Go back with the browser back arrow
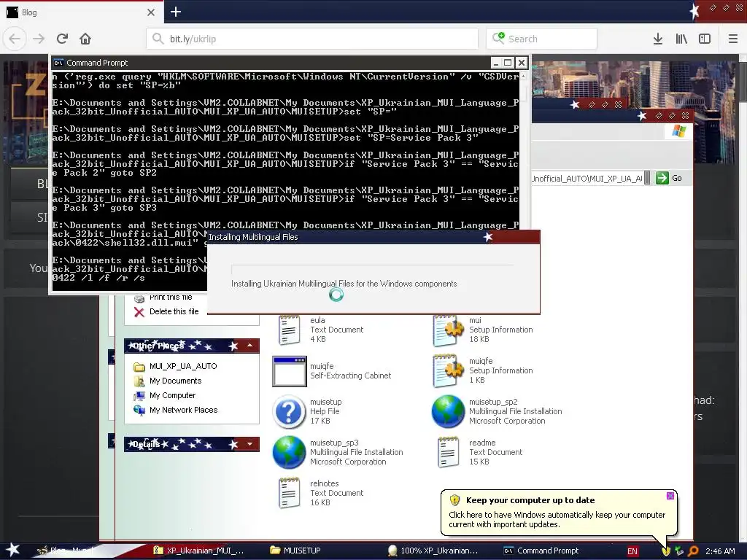 tap(15, 39)
